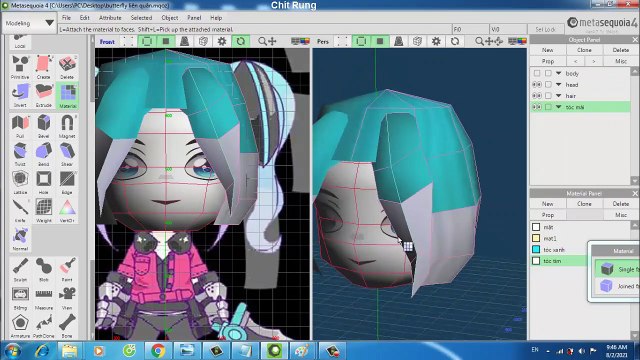640x360 pixels.
Task: Toggle visibility of head object
Action: coord(537,84)
